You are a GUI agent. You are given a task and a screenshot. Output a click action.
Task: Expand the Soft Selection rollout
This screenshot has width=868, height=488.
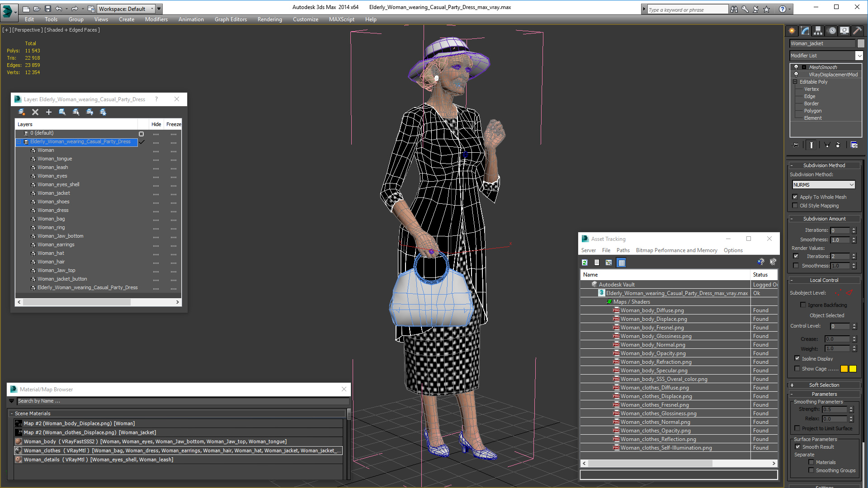coord(824,385)
